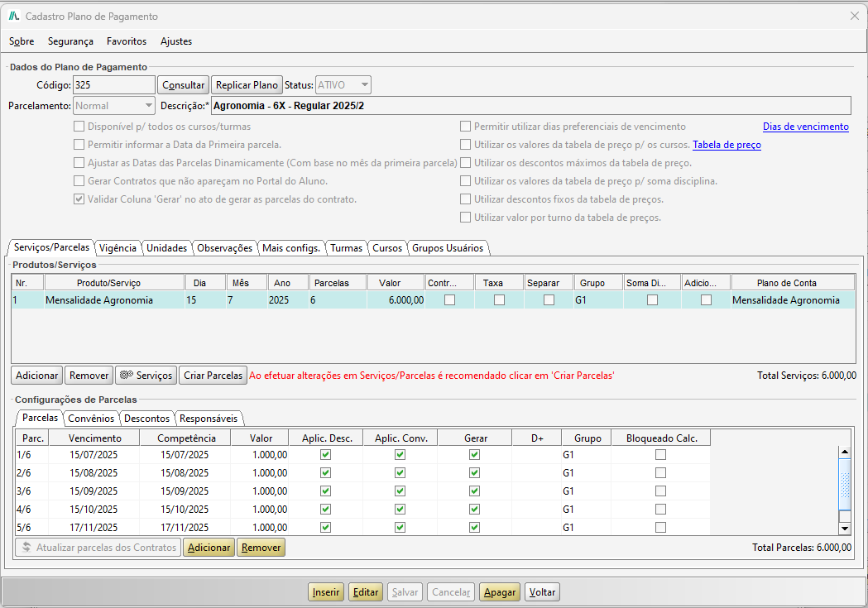Switch to the Turmas tab
Screen dimensions: 868x608
(x=346, y=248)
